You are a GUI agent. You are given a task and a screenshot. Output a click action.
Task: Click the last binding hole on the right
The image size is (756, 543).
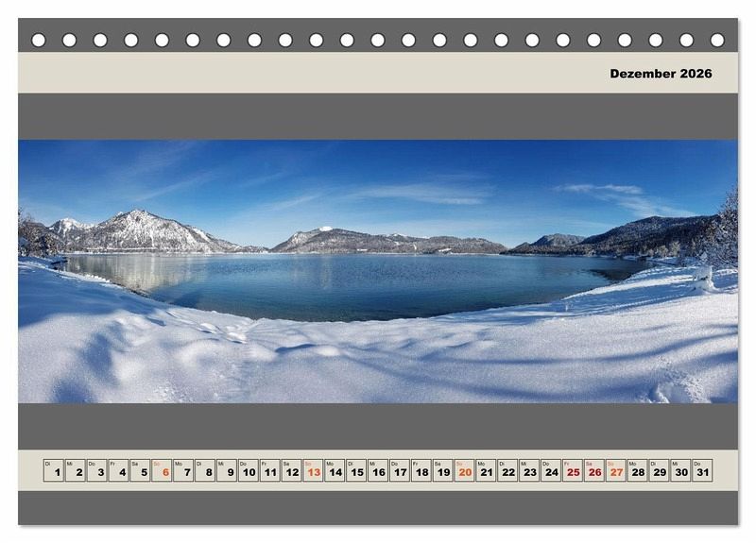point(717,40)
